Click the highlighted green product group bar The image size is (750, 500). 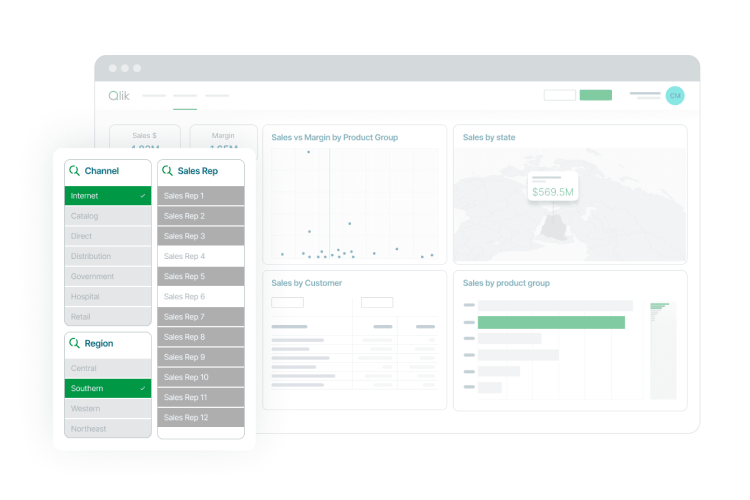(x=551, y=322)
